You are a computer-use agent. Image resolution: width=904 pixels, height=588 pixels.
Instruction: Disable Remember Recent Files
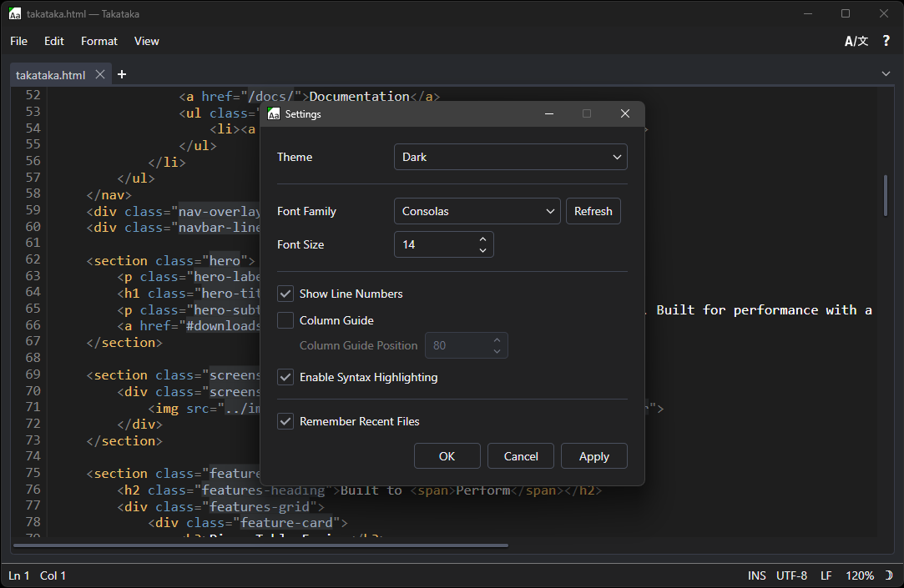[285, 421]
